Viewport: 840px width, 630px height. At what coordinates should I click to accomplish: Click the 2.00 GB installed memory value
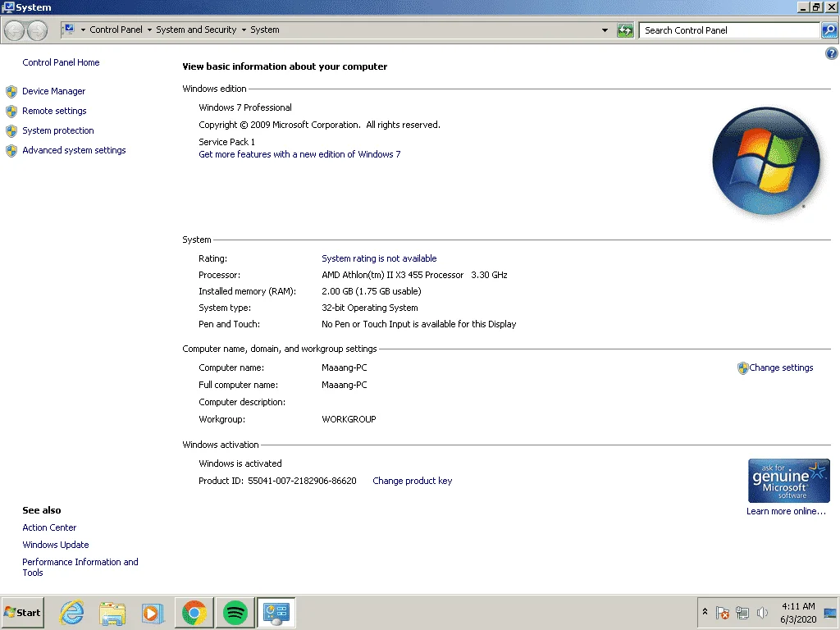click(372, 291)
